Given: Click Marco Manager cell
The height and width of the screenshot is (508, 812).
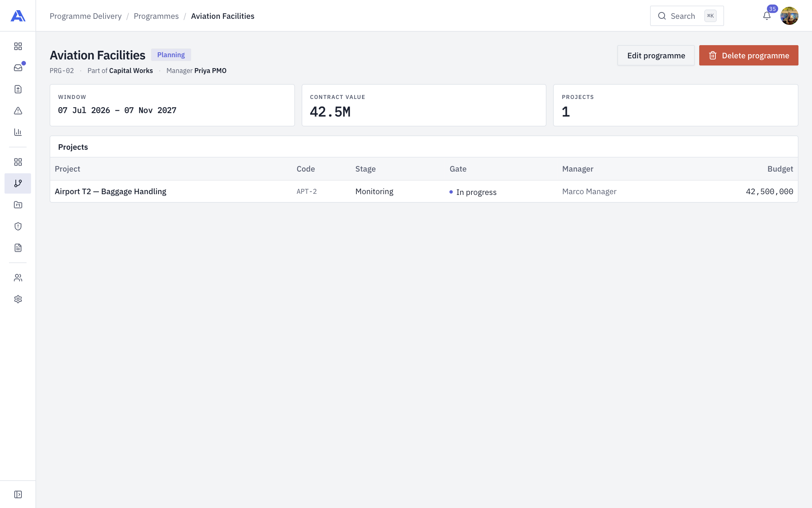Looking at the screenshot, I should coord(589,192).
